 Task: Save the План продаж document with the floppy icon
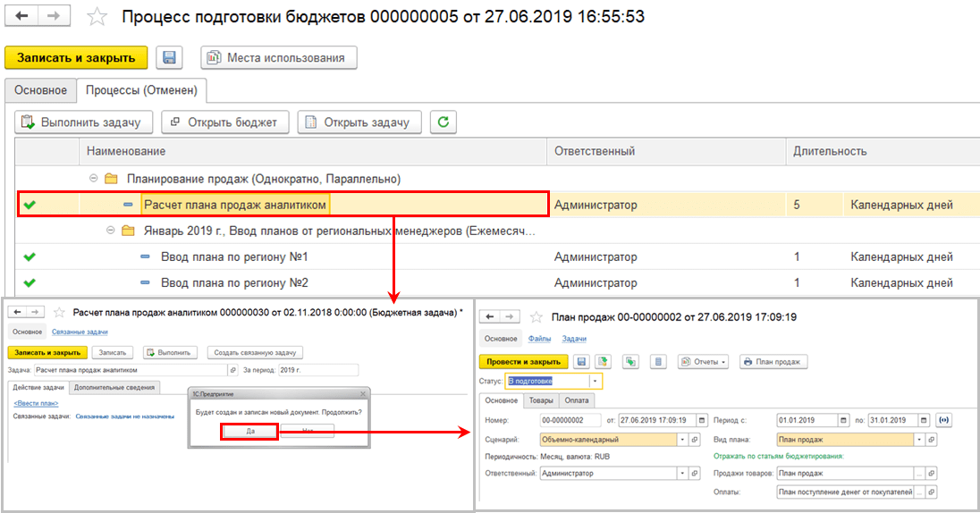point(582,361)
